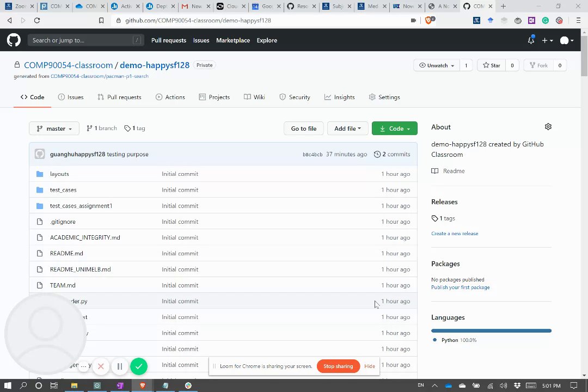The height and width of the screenshot is (392, 588).
Task: Click the search or jump to field
Action: pos(86,40)
